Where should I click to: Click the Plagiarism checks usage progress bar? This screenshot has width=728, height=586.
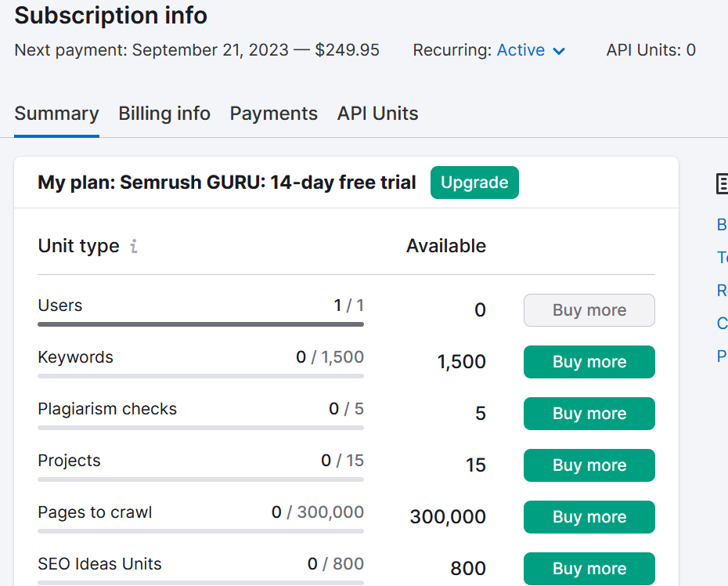click(200, 428)
